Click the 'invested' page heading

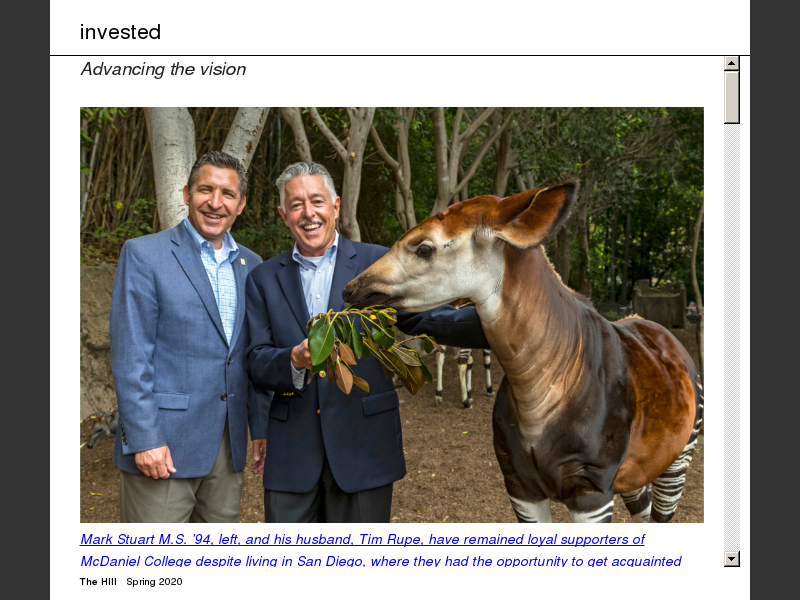(x=120, y=32)
